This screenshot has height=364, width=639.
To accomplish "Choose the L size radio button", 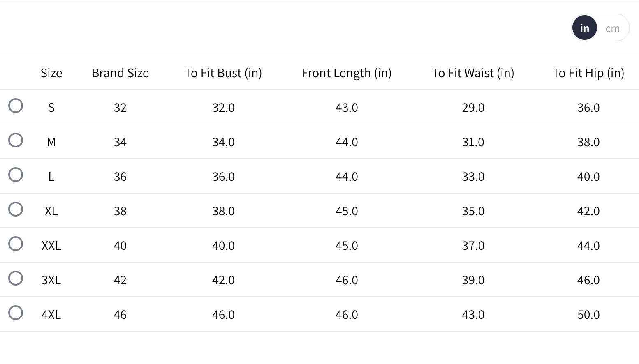I will [16, 175].
